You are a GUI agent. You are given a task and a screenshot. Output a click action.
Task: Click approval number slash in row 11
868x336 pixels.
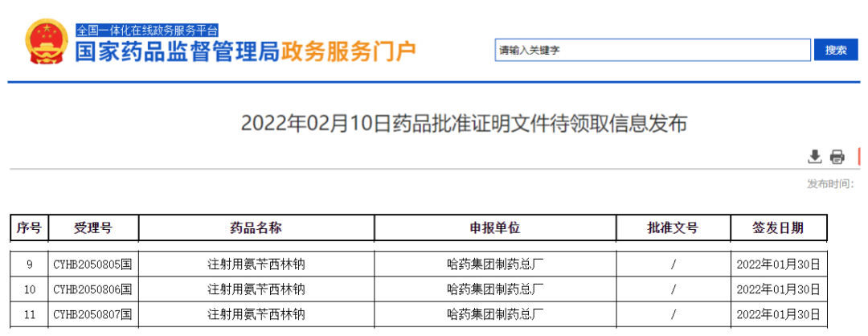[x=674, y=315]
